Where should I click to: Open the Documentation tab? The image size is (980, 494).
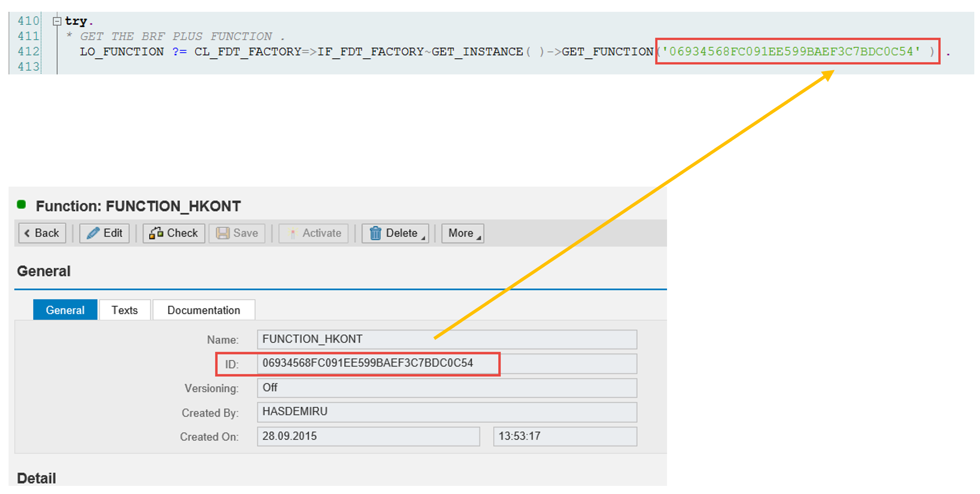203,310
